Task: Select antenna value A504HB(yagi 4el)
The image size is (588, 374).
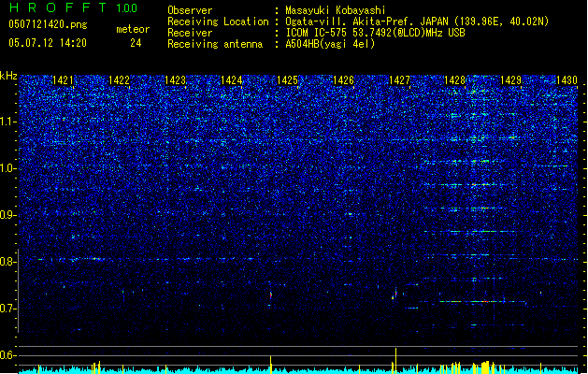Action: click(330, 44)
